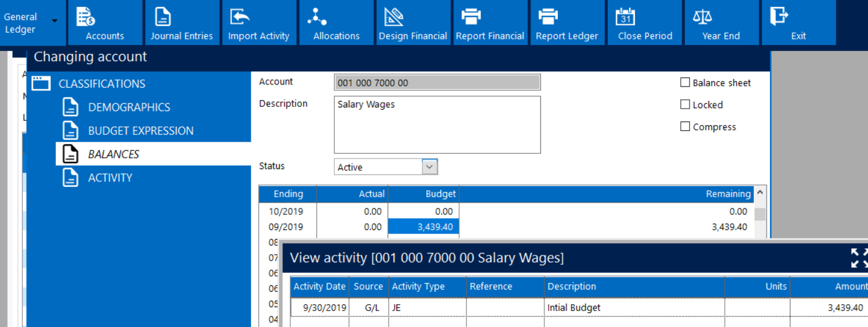Enable the Balance sheet checkbox

(x=685, y=83)
